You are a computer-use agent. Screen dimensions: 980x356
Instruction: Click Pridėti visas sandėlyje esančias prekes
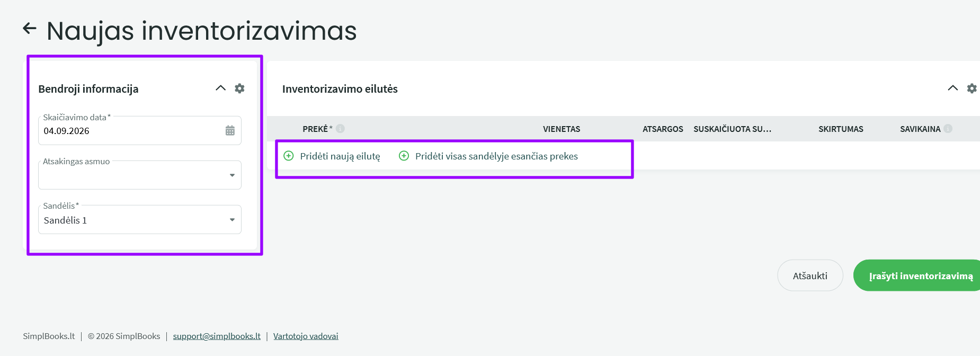(496, 156)
